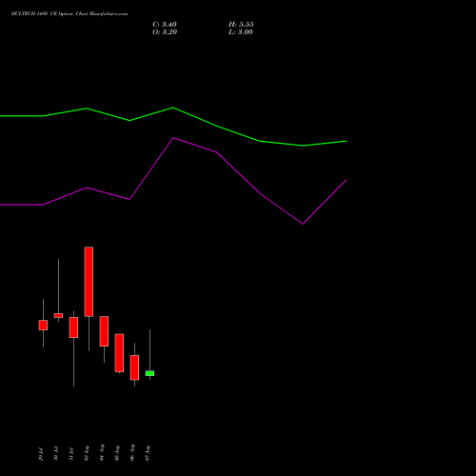476x476 pixels.
Task: Click the open price value O: 3.20
Action: 165,32
